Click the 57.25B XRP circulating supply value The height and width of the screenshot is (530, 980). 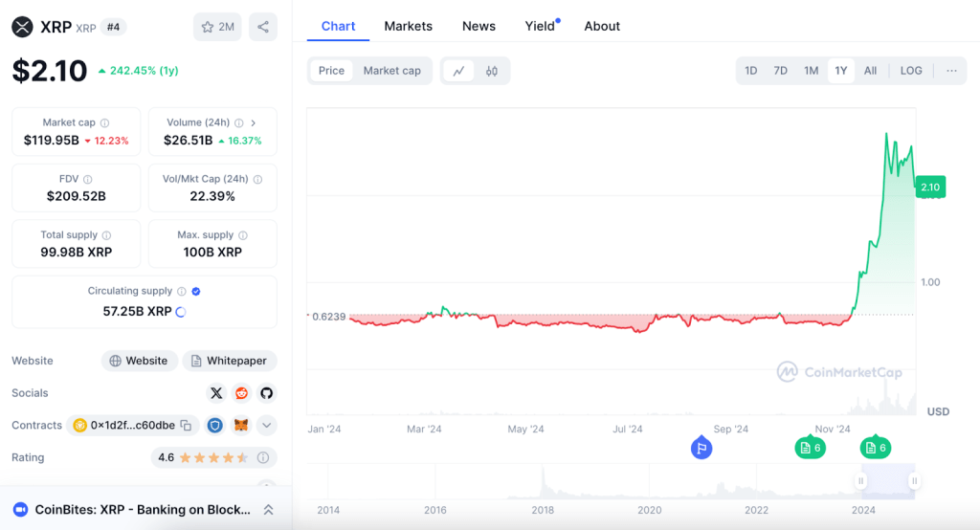137,311
